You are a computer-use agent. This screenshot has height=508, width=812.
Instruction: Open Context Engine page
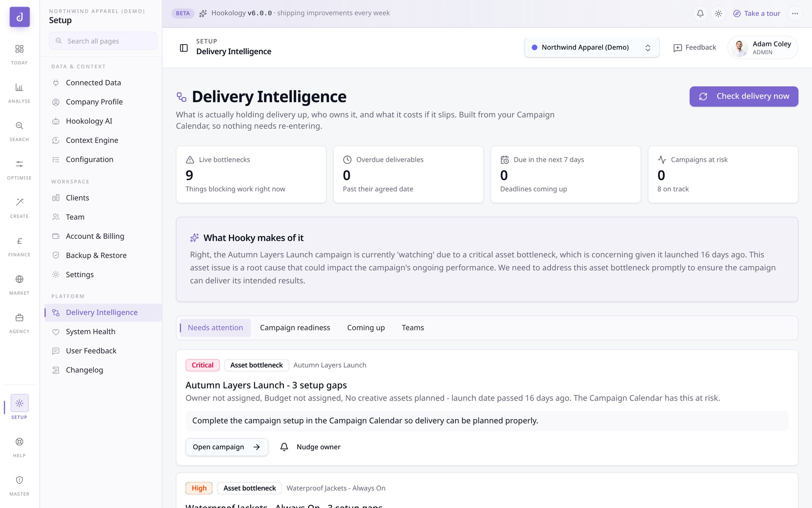103,141
